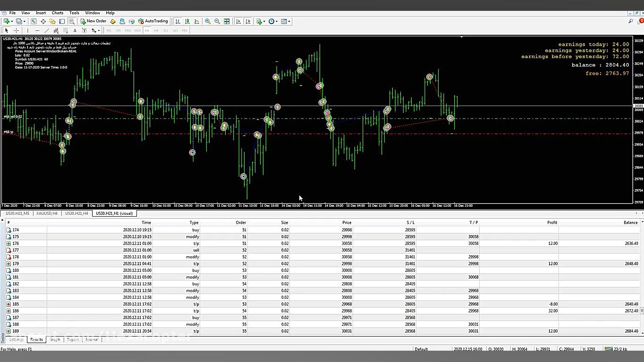Click the Zoom In magnifier icon
Image resolution: width=644 pixels, height=362 pixels.
click(208, 21)
